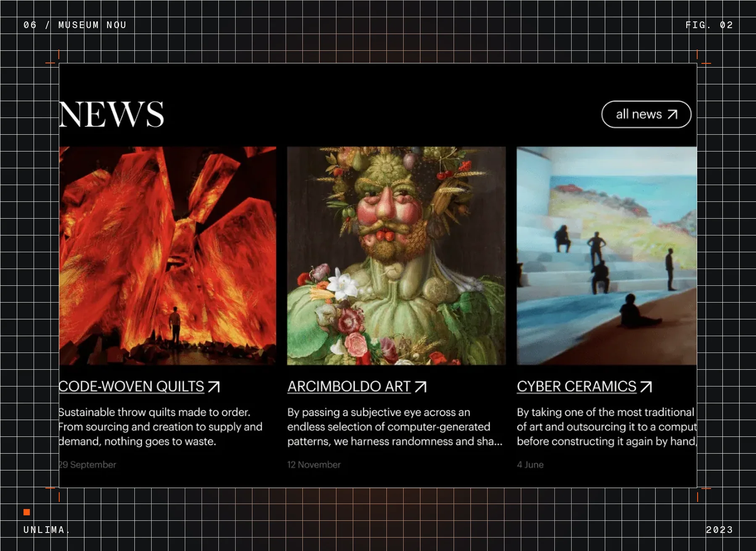Click the '2023' footer text
This screenshot has height=551, width=756.
[719, 530]
